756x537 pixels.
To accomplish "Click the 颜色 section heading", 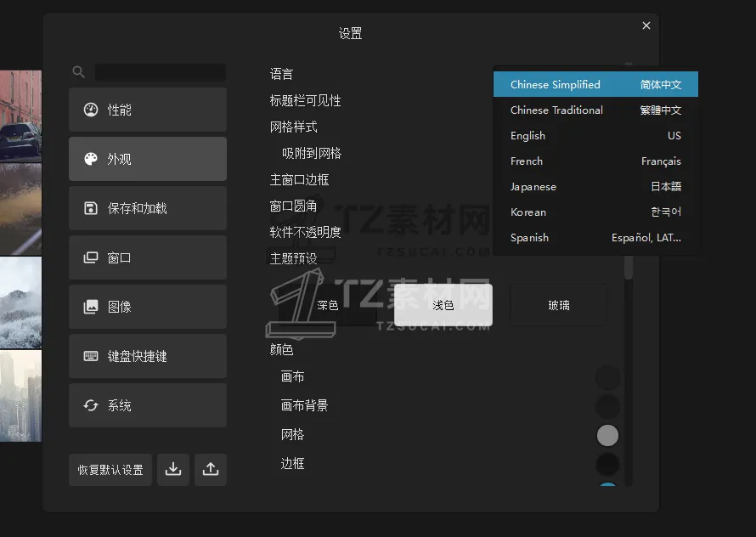I will click(x=281, y=349).
